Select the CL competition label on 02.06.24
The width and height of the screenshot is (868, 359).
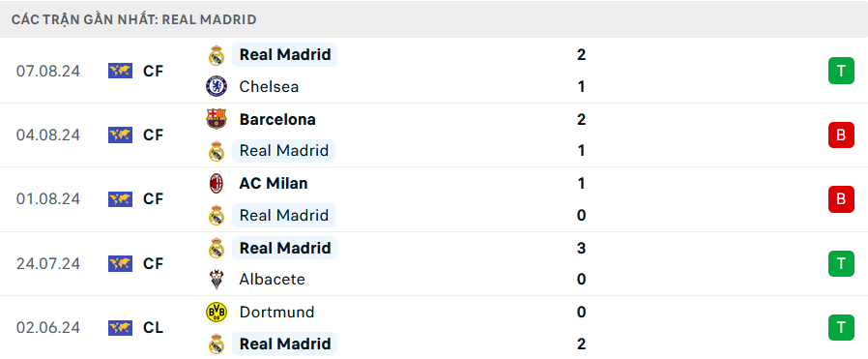click(x=154, y=328)
